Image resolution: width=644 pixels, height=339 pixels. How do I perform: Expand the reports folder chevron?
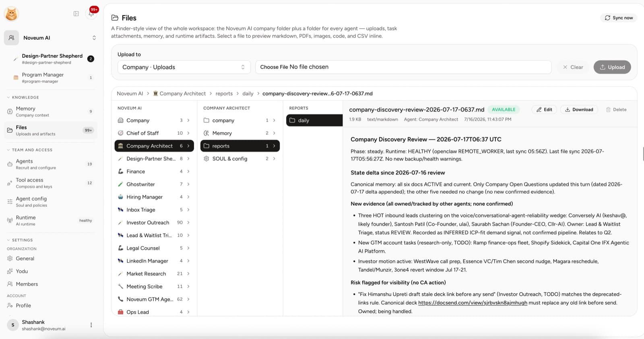coord(274,146)
